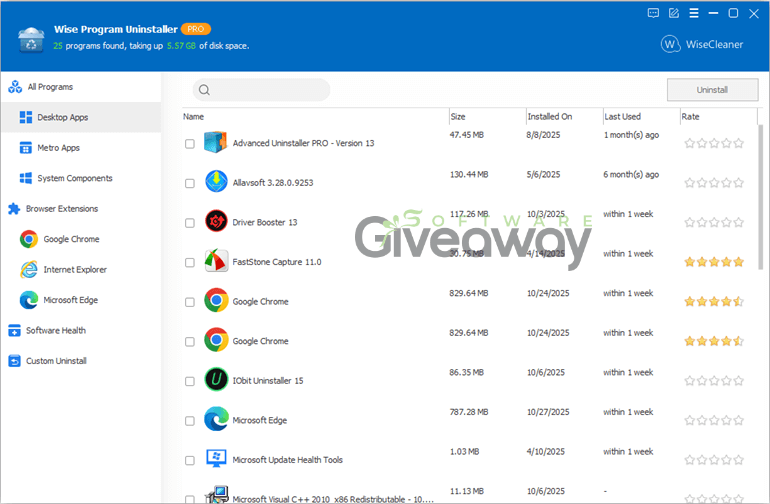Screen dimensions: 770x504
Task: Select the IObit Uninstaller 15 name text
Action: [x=268, y=381]
